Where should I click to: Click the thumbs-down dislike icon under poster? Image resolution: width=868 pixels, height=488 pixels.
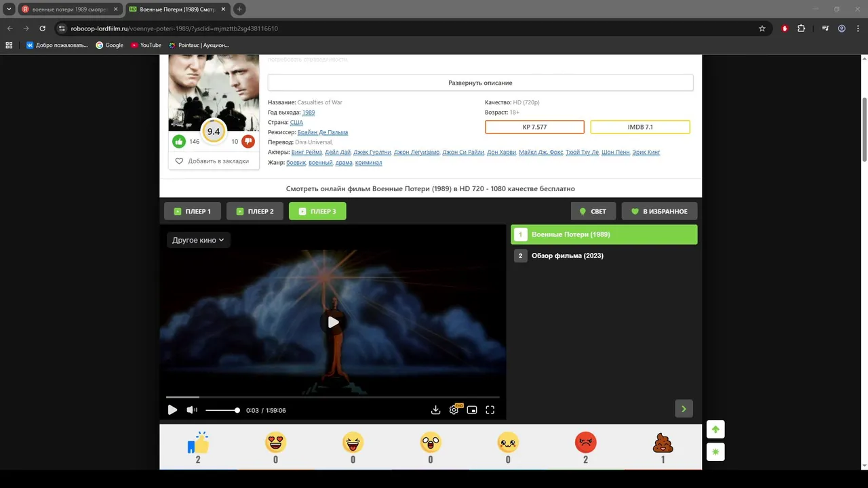(x=248, y=142)
